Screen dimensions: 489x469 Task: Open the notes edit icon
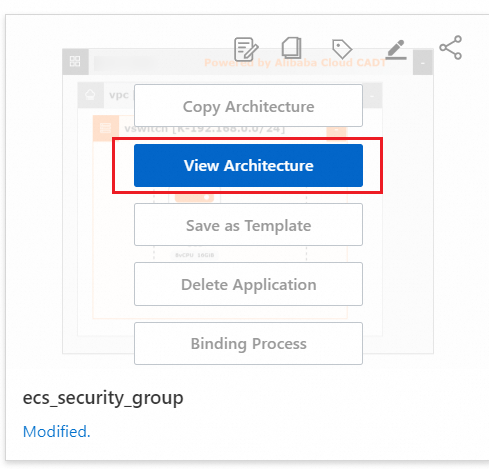point(246,49)
